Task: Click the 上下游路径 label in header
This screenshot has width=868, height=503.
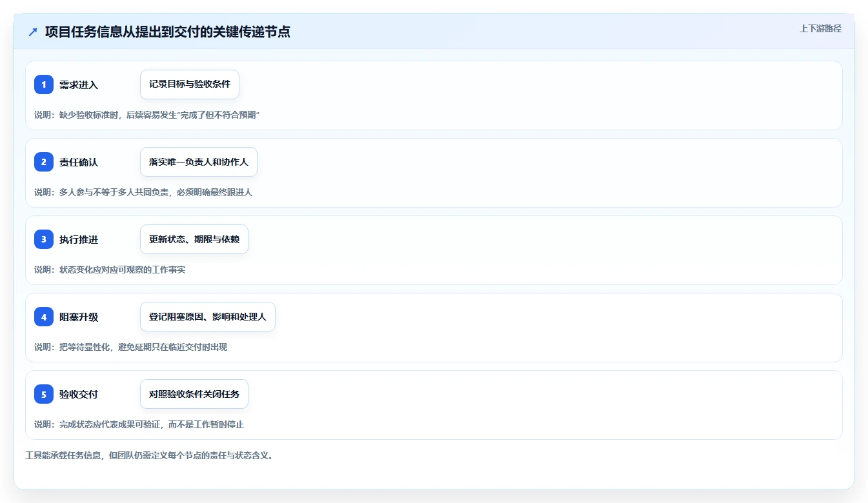Action: (820, 28)
